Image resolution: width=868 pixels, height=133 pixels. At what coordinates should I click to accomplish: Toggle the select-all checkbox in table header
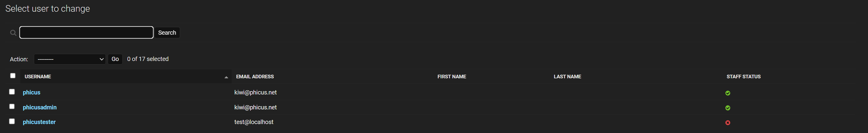coord(13,76)
